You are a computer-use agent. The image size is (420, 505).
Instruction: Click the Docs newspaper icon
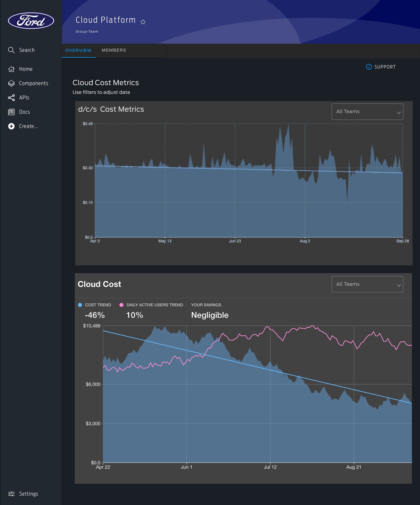tap(11, 112)
